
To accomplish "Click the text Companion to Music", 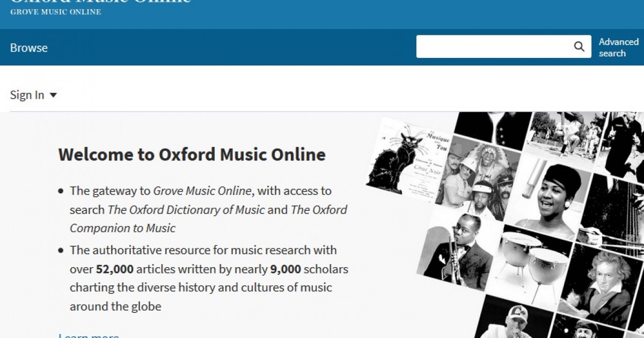I will 122,228.
